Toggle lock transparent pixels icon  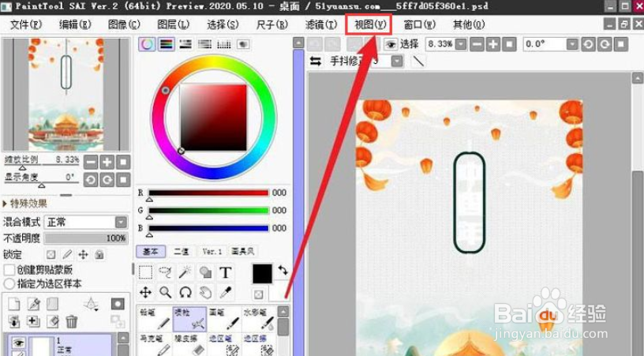click(51, 255)
